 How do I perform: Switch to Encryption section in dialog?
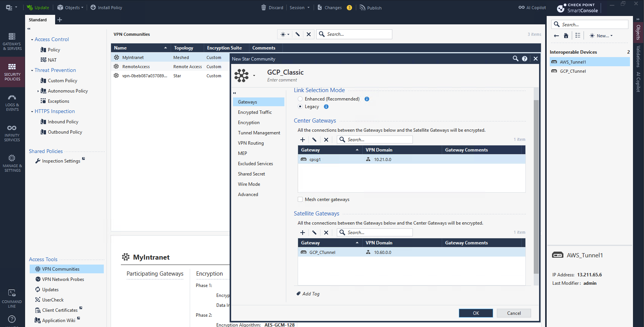point(249,123)
